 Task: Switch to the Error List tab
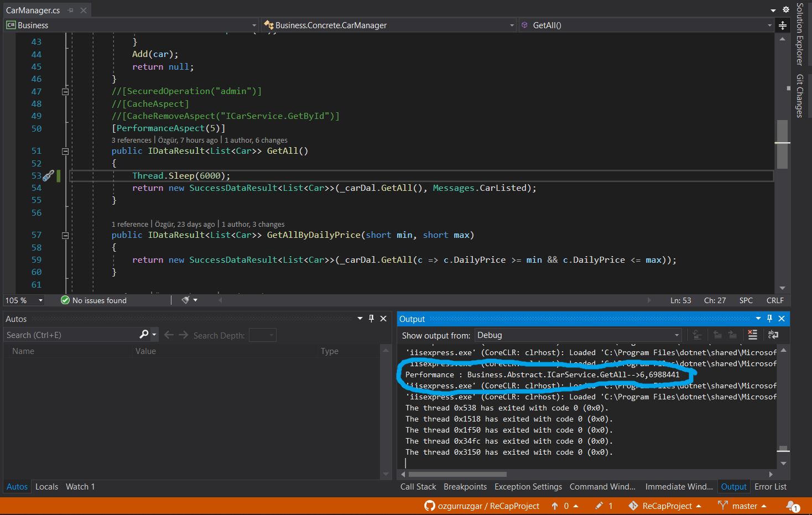771,487
